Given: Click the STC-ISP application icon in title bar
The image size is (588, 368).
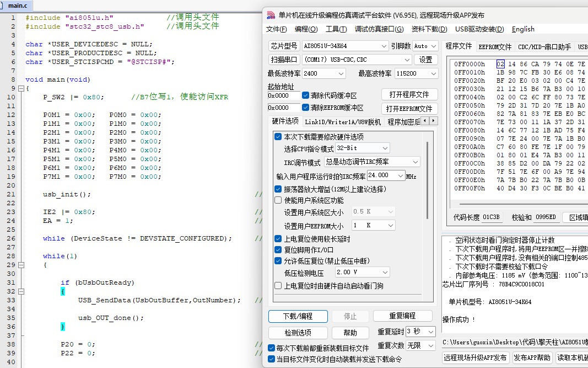Looking at the screenshot, I should click(x=271, y=15).
